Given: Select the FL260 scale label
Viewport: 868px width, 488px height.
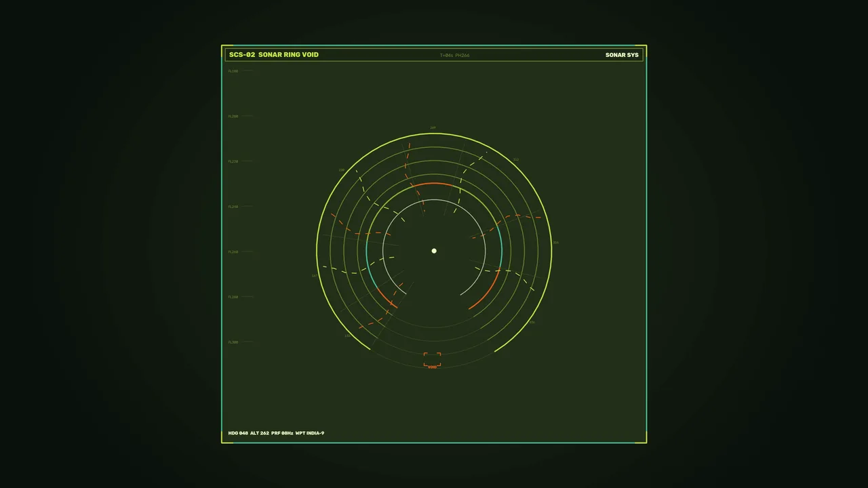Looking at the screenshot, I should coord(233,252).
